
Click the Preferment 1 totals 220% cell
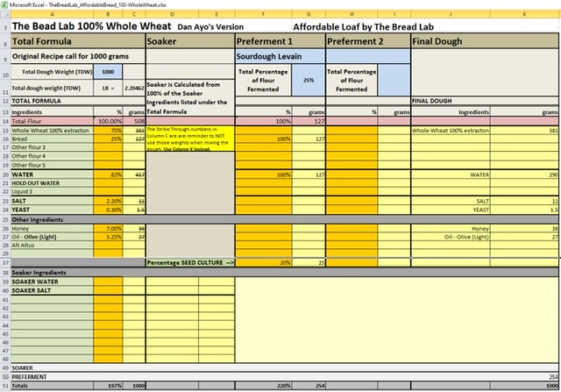pos(263,386)
